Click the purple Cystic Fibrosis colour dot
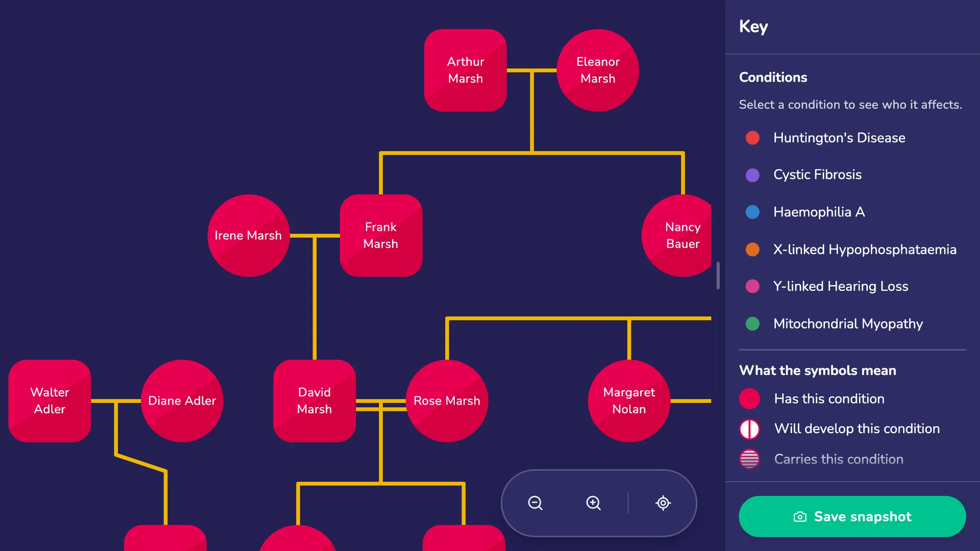This screenshot has width=980, height=551. (x=752, y=175)
